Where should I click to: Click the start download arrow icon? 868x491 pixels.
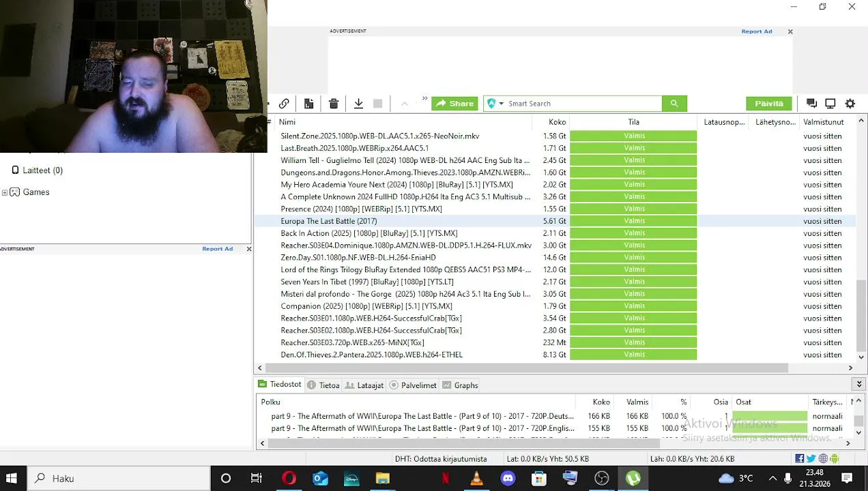click(x=358, y=104)
